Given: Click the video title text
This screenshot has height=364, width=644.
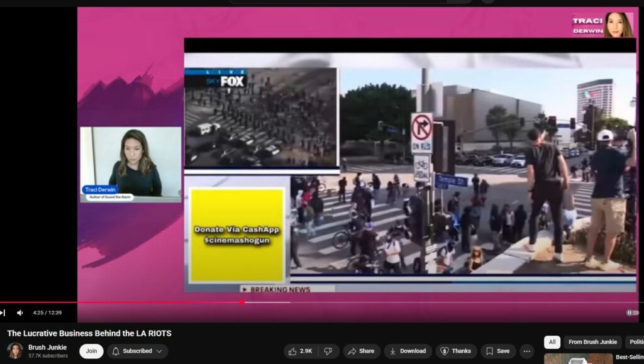Looking at the screenshot, I should [89, 333].
